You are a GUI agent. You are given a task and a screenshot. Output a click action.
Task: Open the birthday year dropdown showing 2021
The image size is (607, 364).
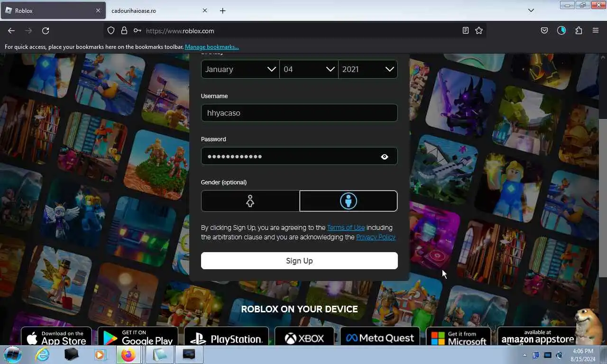(368, 69)
